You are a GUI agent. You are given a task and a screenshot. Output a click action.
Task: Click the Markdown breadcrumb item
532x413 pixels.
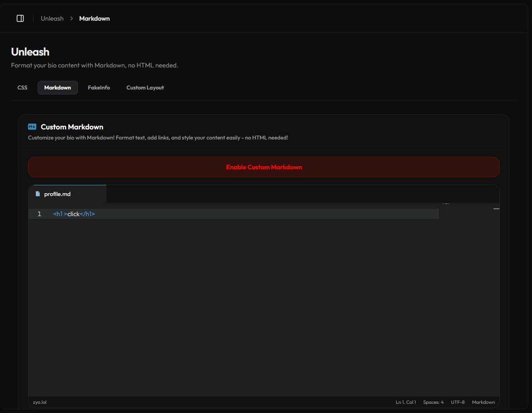(x=94, y=18)
